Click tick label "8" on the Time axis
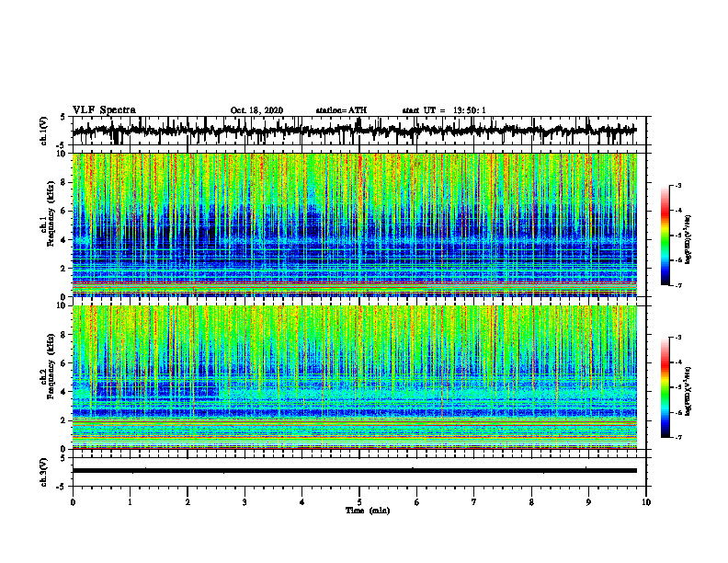The width and height of the screenshot is (728, 563). [531, 502]
